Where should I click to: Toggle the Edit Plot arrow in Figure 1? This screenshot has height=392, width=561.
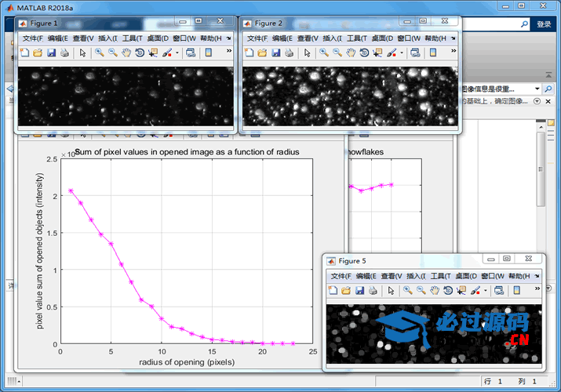[82, 53]
